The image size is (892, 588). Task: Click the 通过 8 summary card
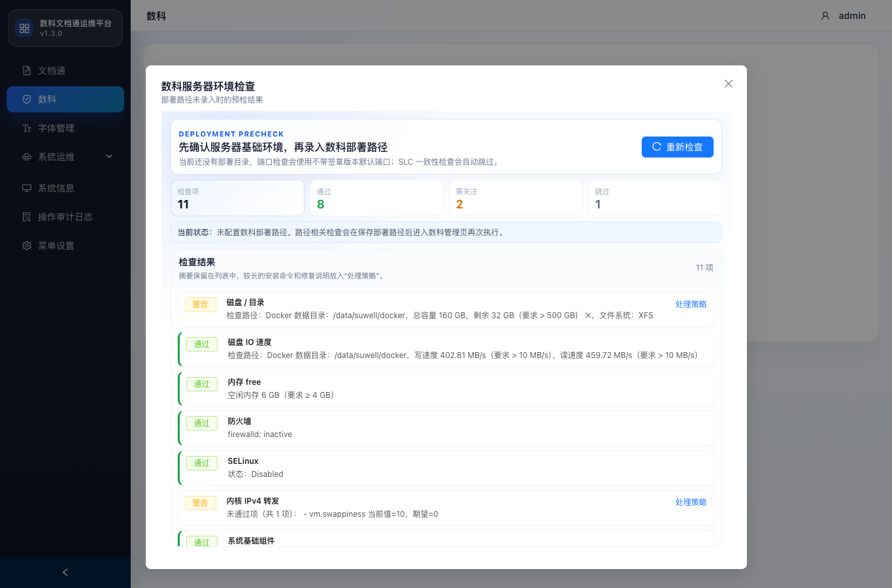coord(376,198)
